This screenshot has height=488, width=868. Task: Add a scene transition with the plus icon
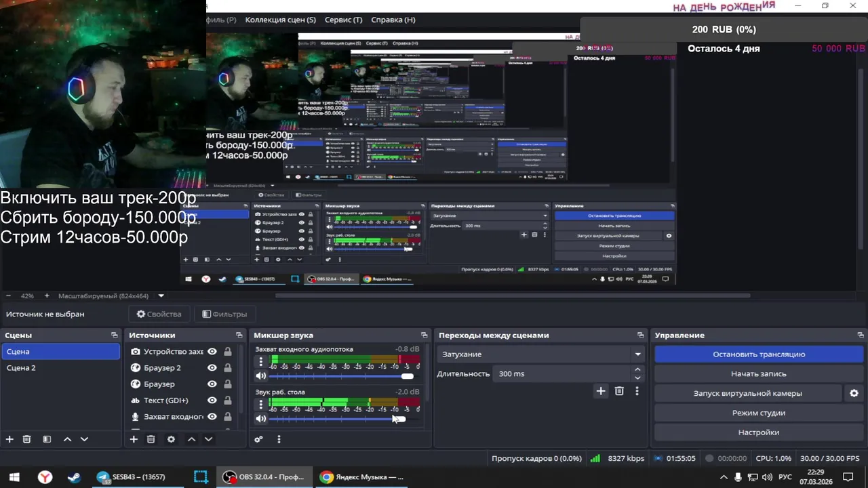point(600,391)
